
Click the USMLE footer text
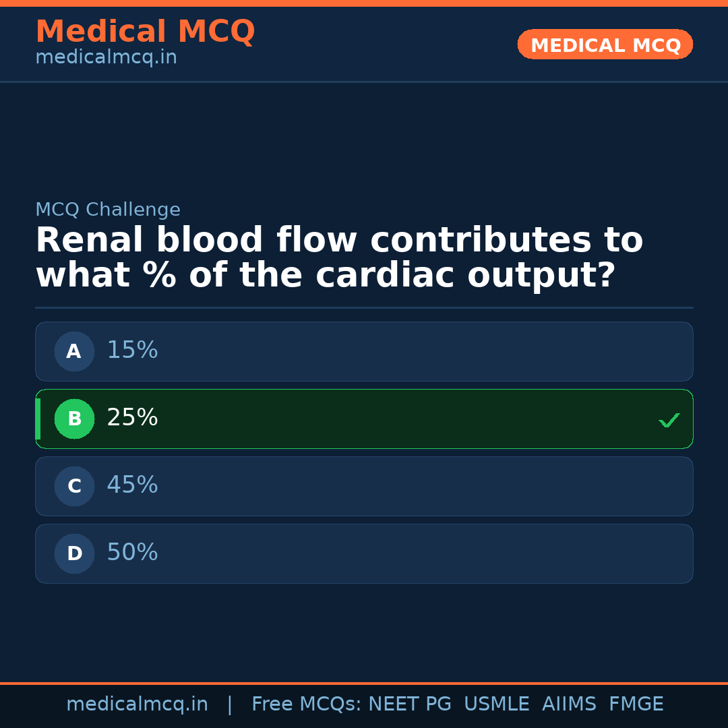tap(496, 704)
